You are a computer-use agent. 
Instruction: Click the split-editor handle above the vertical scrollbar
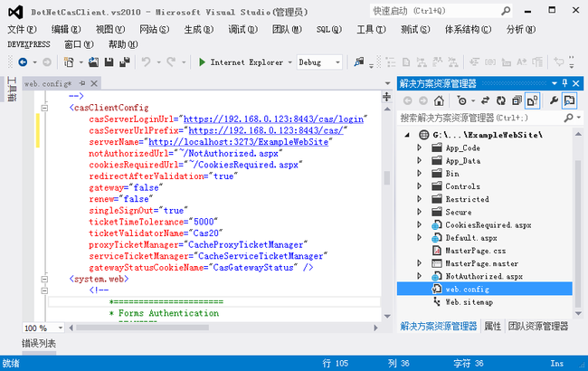pos(386,97)
